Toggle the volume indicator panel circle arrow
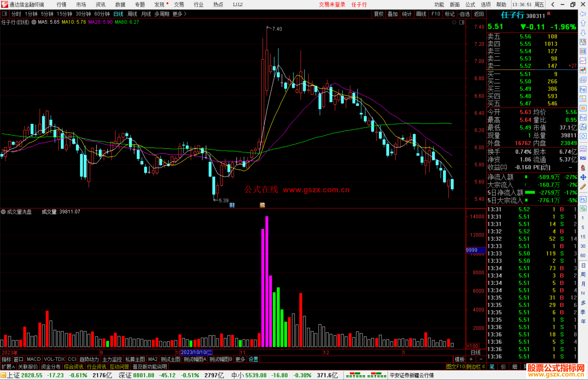588x380 pixels. (3, 212)
